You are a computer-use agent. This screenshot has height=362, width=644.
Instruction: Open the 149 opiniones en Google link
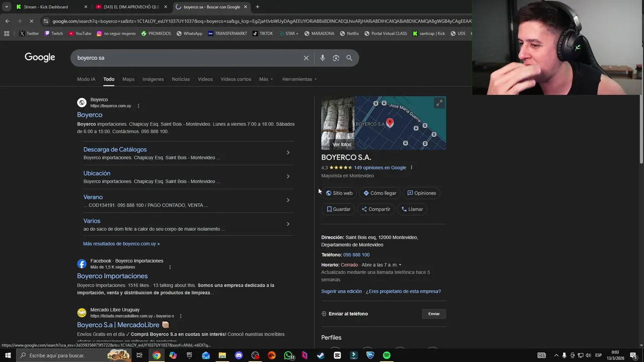point(380,167)
